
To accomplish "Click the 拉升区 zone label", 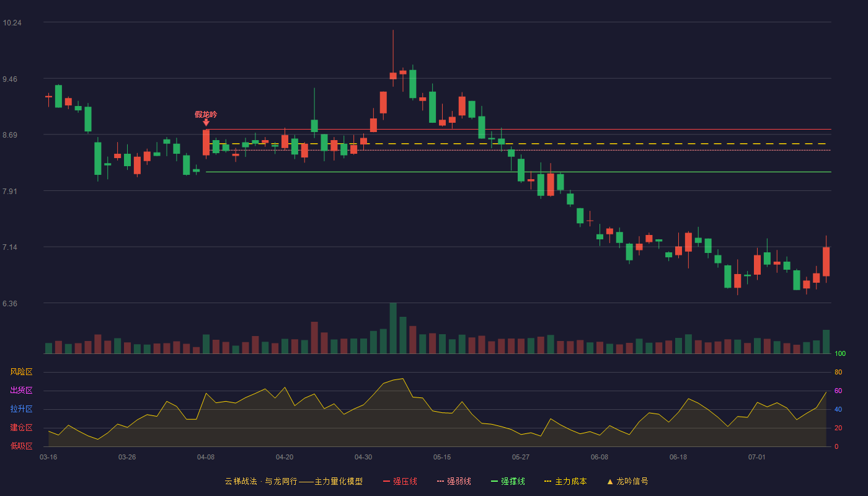I will click(21, 409).
